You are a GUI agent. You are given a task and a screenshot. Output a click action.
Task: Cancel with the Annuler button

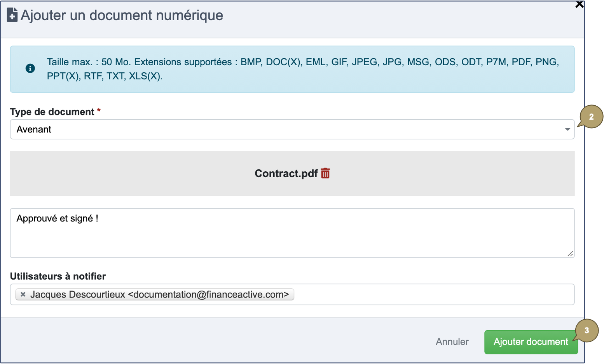[x=452, y=342]
